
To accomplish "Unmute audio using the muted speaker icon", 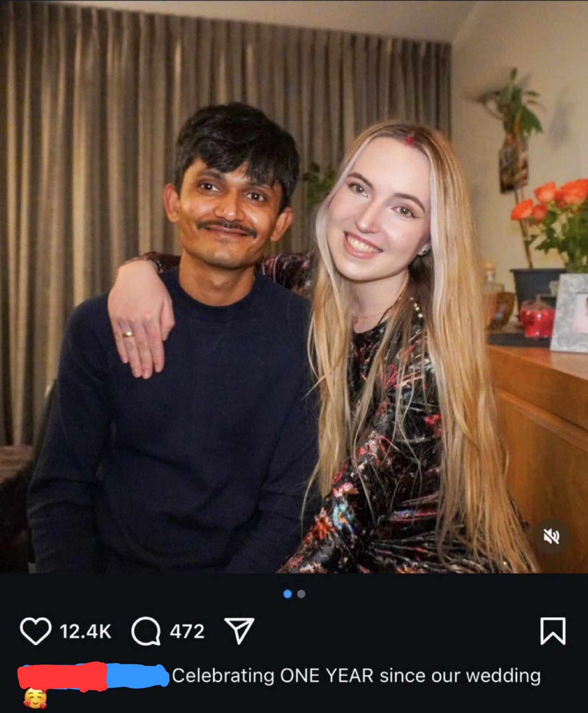I will point(551,536).
